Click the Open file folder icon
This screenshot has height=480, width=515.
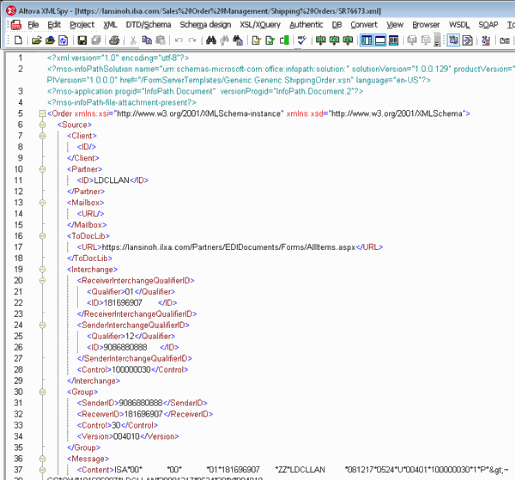36,40
